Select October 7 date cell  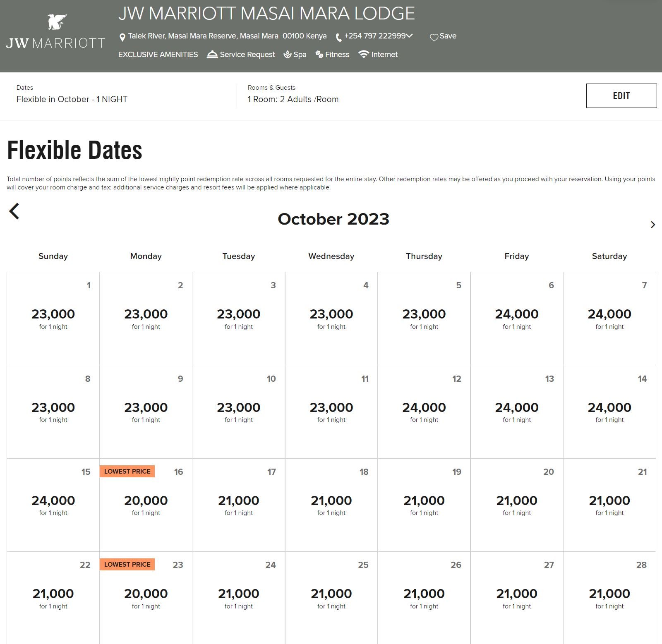[609, 318]
